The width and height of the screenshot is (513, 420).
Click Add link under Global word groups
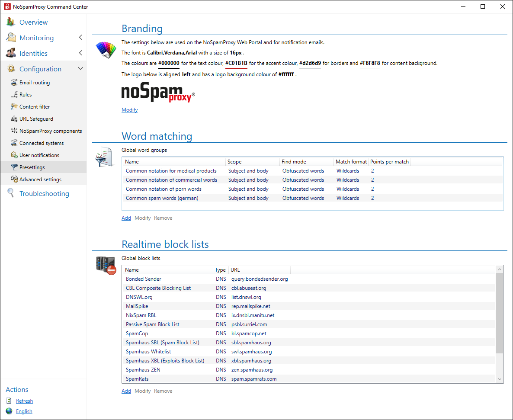(126, 218)
